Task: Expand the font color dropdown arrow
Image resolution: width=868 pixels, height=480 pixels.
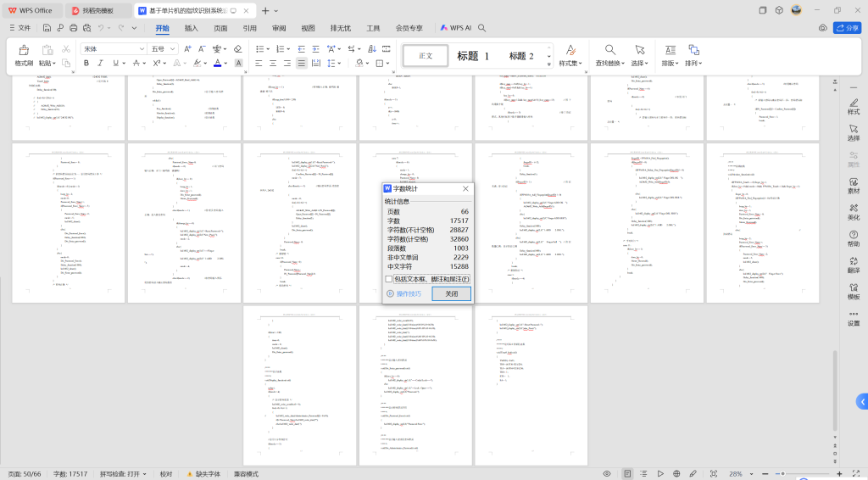Action: tap(225, 63)
